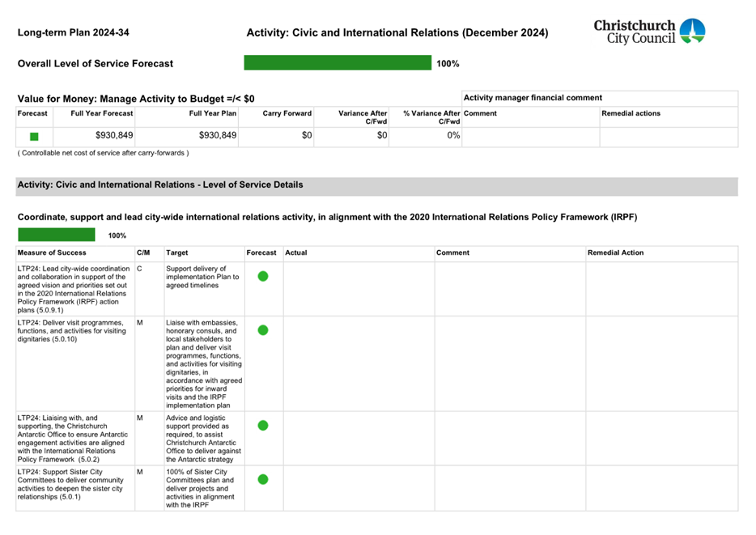
Task: Click the grey Level of Service Details section bar
Action: (x=376, y=185)
